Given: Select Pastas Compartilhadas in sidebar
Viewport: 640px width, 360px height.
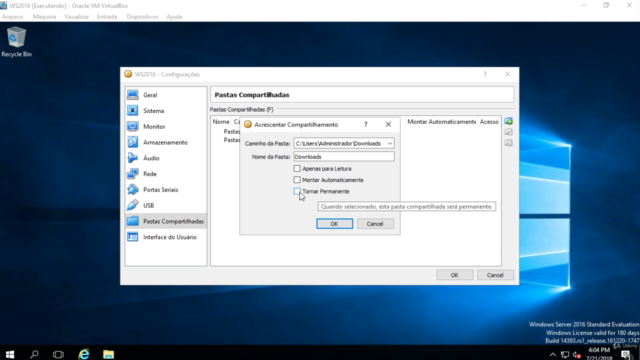Looking at the screenshot, I should [166, 221].
